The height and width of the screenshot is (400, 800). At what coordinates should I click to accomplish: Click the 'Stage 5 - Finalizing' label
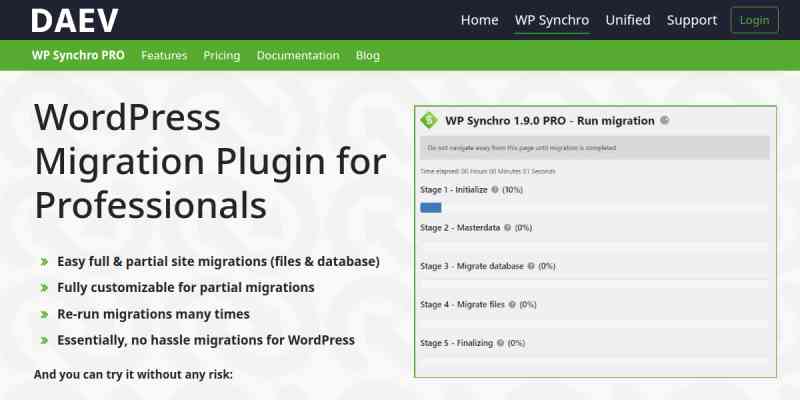point(456,343)
